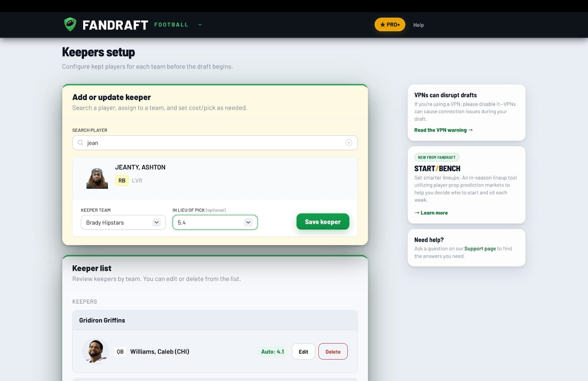Viewport: 588px width, 381px height.
Task: Click the FANDRAFT wordmark text
Action: (x=115, y=25)
